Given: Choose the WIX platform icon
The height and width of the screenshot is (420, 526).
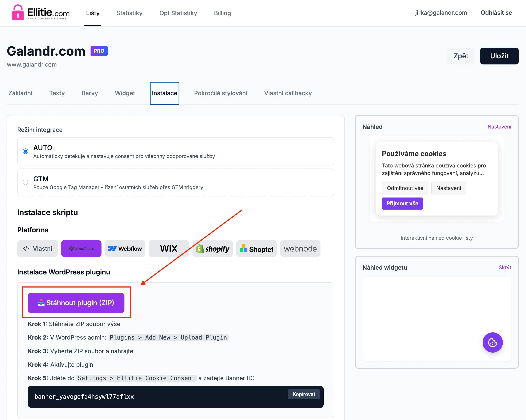Looking at the screenshot, I should (x=169, y=248).
